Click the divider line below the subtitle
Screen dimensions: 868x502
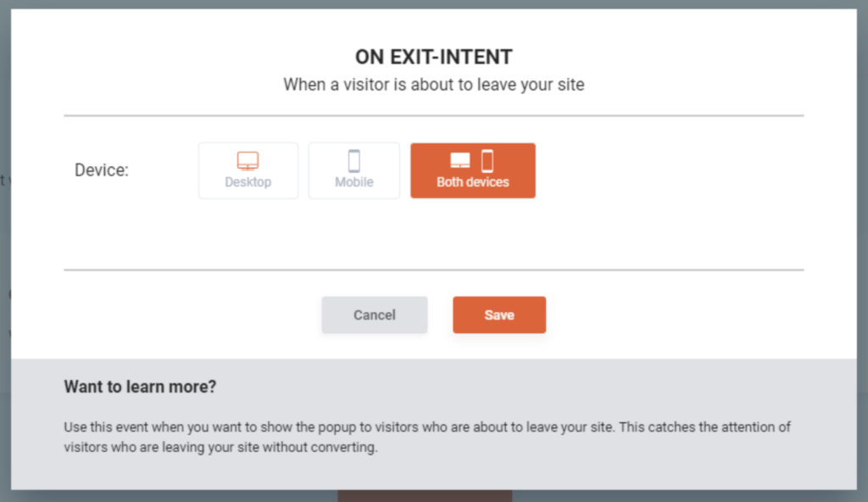pos(433,115)
